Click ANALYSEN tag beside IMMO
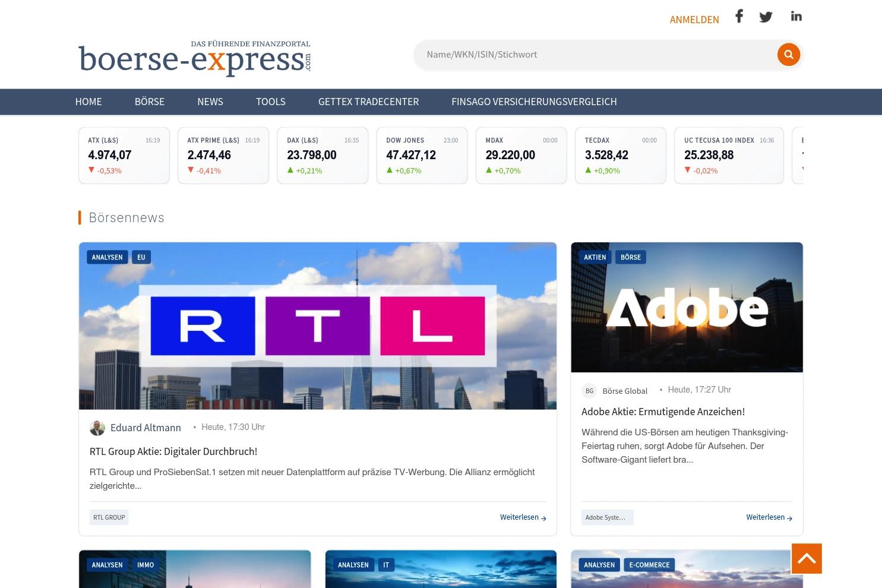This screenshot has height=588, width=882. pyautogui.click(x=108, y=565)
